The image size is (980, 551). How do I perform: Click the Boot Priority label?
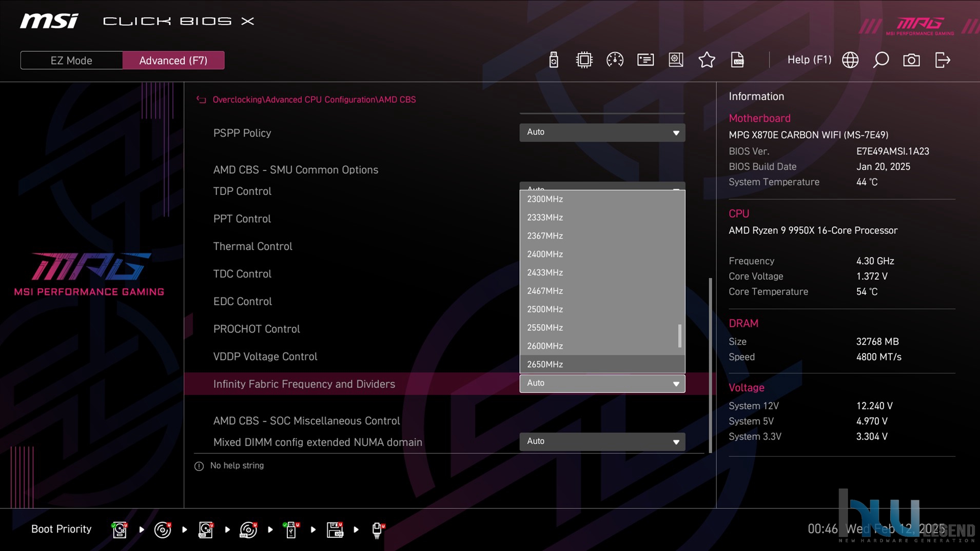[61, 529]
